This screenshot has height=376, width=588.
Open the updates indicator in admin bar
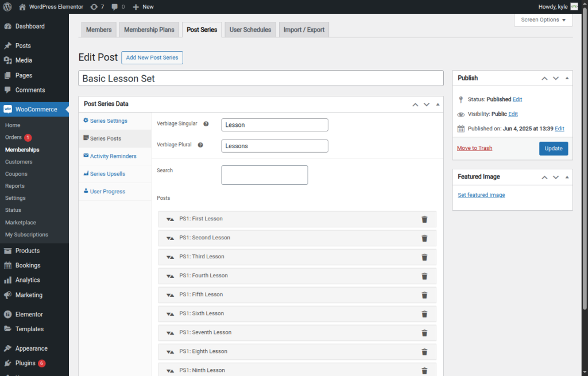(97, 7)
